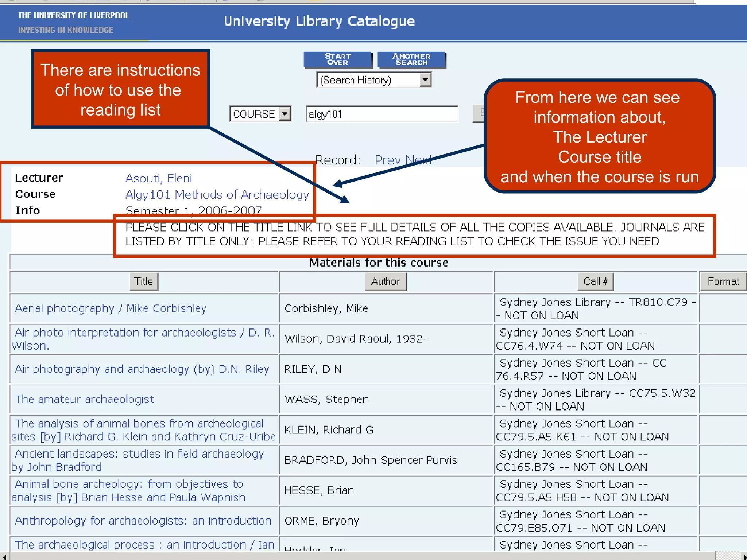Sort materials by Author button

(386, 281)
